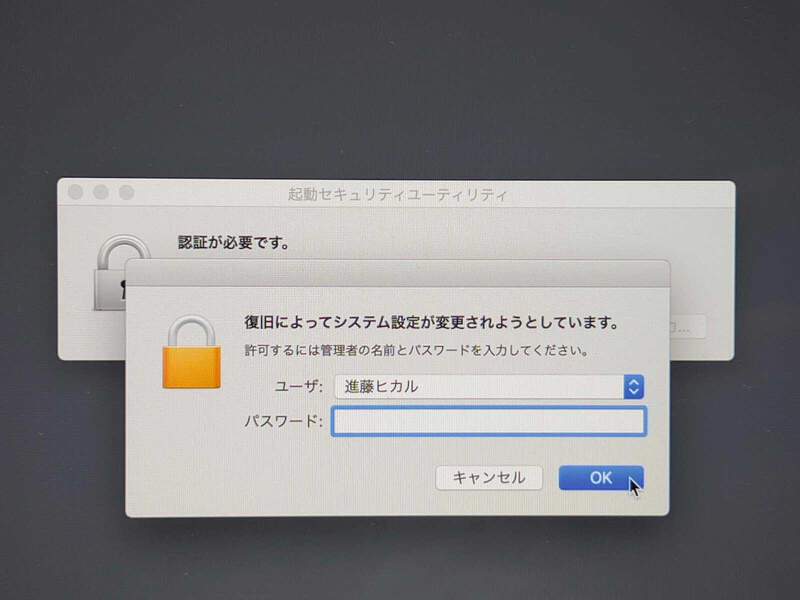This screenshot has height=600, width=800.
Task: Click the dark desktop background outside the windows
Action: pos(398,92)
